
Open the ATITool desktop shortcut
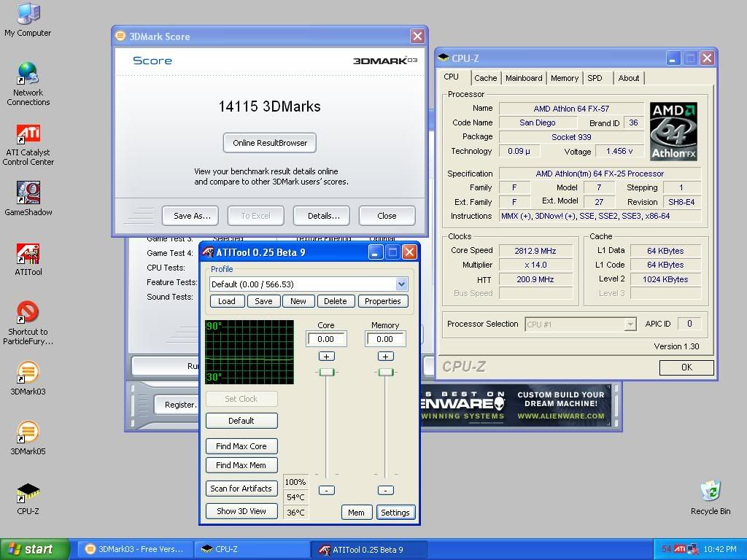(x=28, y=255)
